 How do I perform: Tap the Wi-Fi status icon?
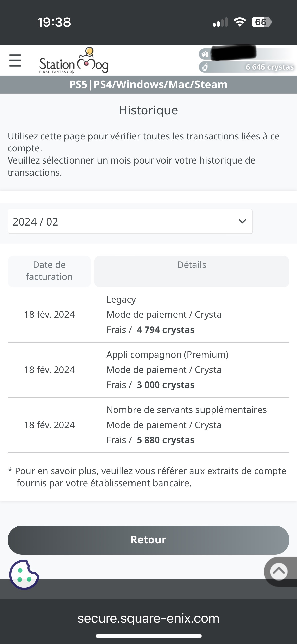pos(240,22)
